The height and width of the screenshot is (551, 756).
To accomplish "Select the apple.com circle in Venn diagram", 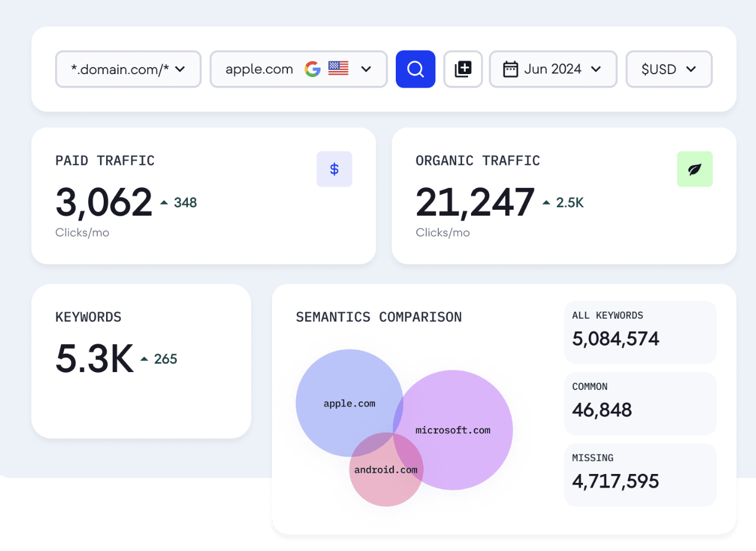I will coord(349,403).
